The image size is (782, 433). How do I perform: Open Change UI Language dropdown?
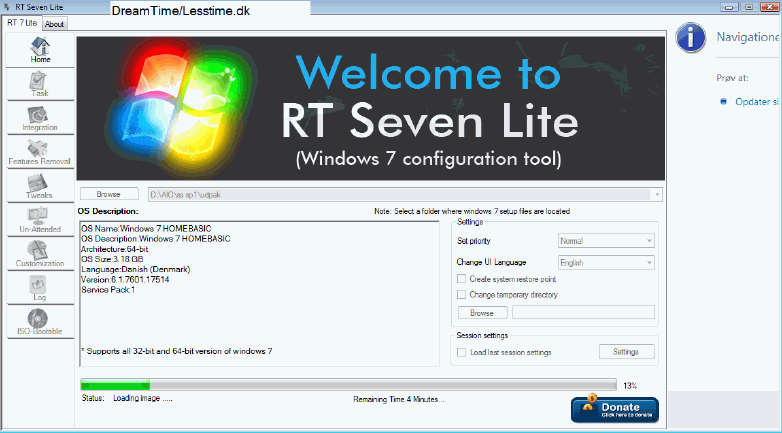[606, 262]
